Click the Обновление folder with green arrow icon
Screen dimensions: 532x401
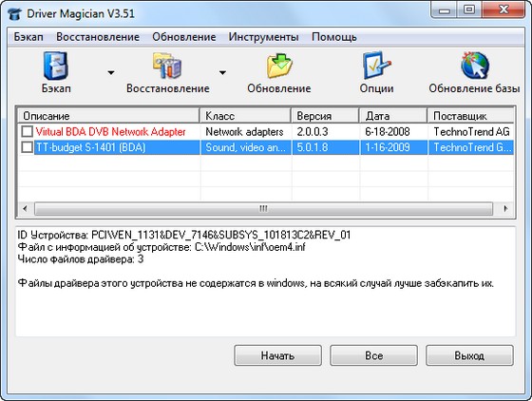(279, 66)
